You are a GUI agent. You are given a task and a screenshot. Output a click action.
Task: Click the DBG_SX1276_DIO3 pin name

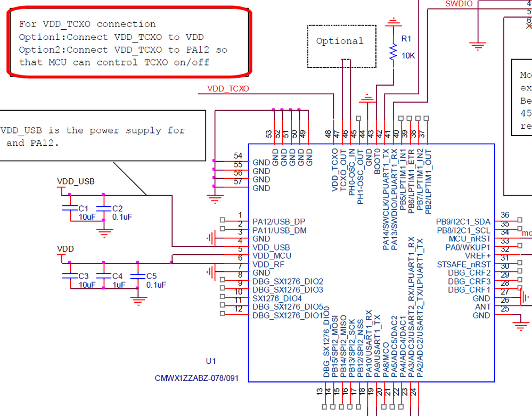288,290
